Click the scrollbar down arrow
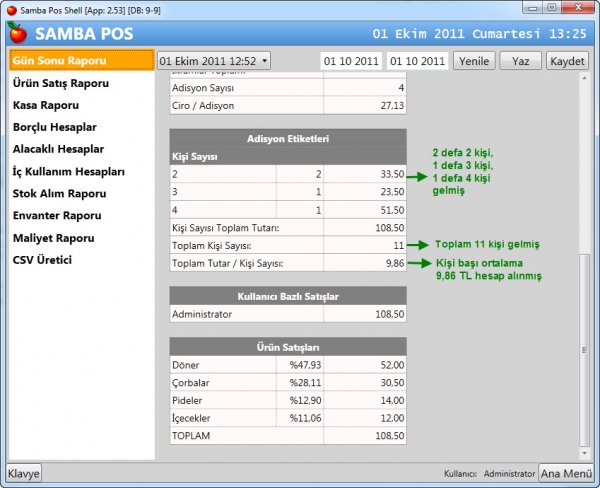The height and width of the screenshot is (488, 600). (x=584, y=453)
